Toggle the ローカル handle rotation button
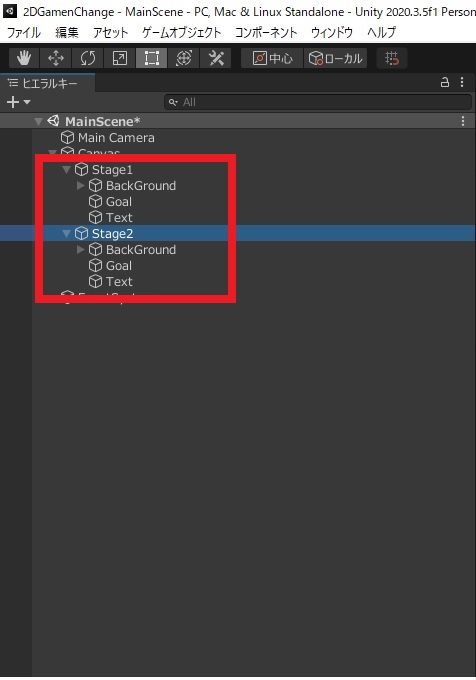 click(x=335, y=58)
